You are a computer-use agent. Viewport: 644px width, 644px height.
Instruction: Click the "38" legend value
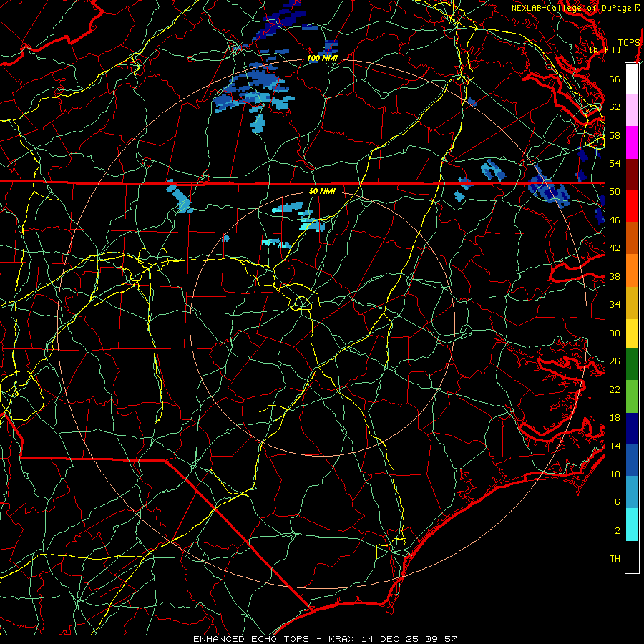(615, 276)
